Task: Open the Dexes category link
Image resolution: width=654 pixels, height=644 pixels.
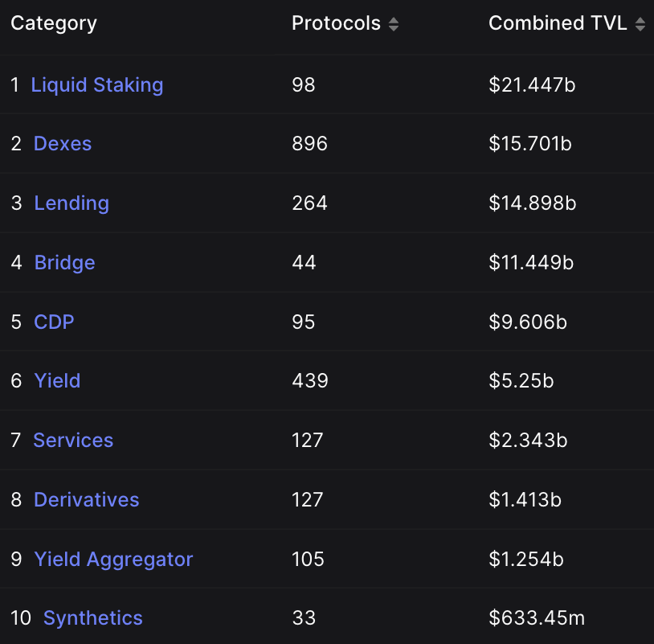Action: coord(63,144)
